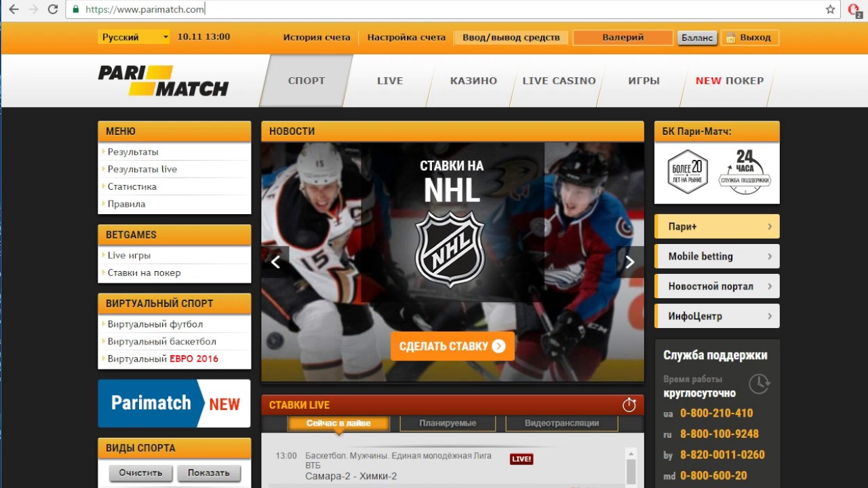868x488 pixels.
Task: Open Виртуальный ЕВРО 2016 link
Action: pyautogui.click(x=163, y=359)
